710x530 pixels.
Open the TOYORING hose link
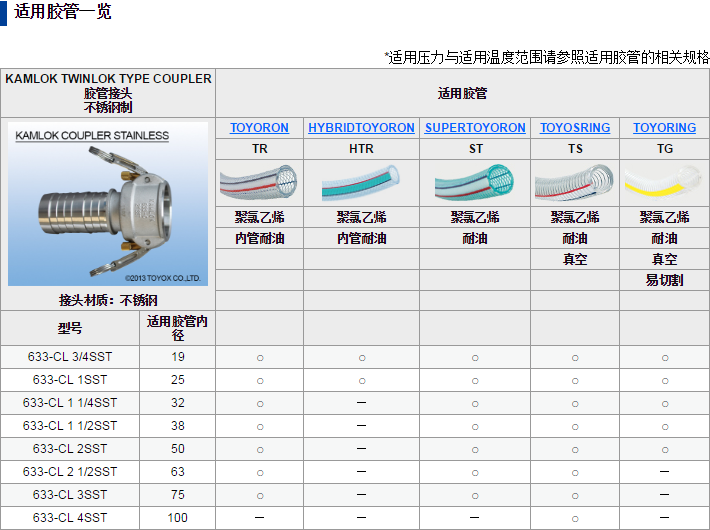click(x=664, y=128)
